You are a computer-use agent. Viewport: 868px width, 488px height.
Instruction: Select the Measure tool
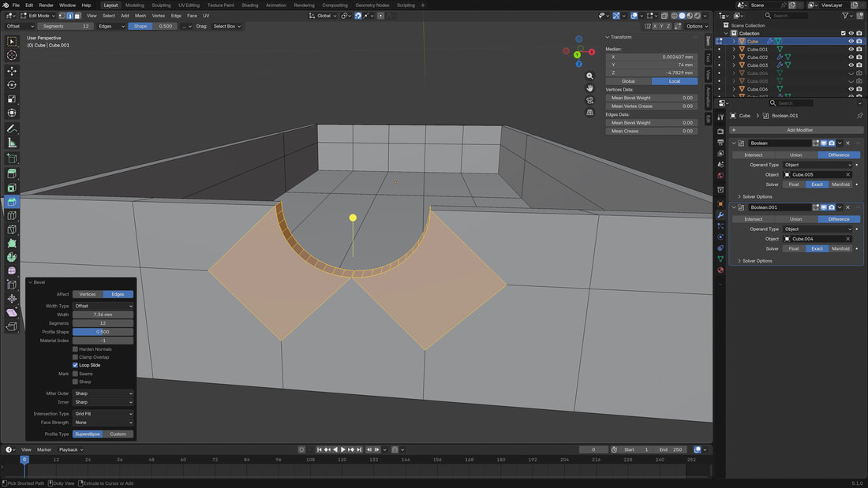12,143
